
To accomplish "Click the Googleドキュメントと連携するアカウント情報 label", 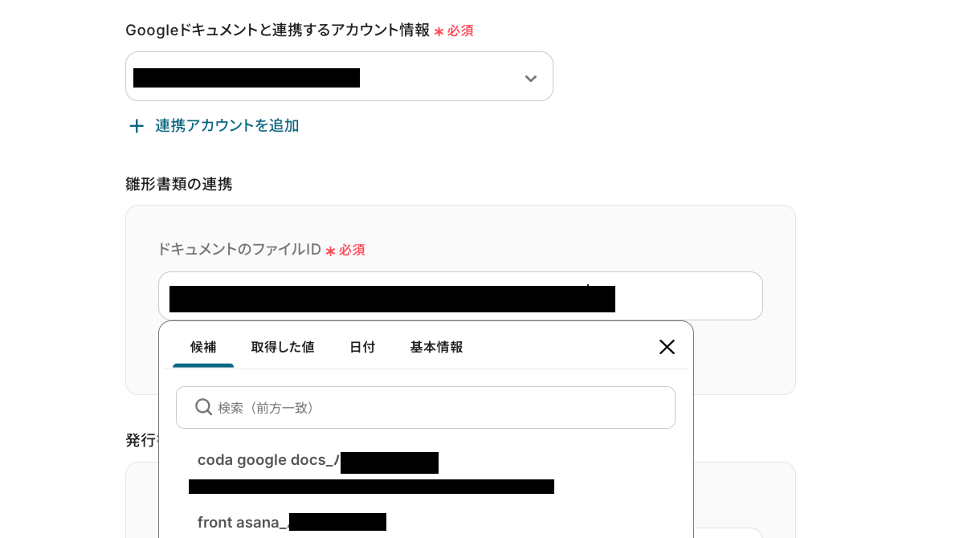I will (x=277, y=31).
